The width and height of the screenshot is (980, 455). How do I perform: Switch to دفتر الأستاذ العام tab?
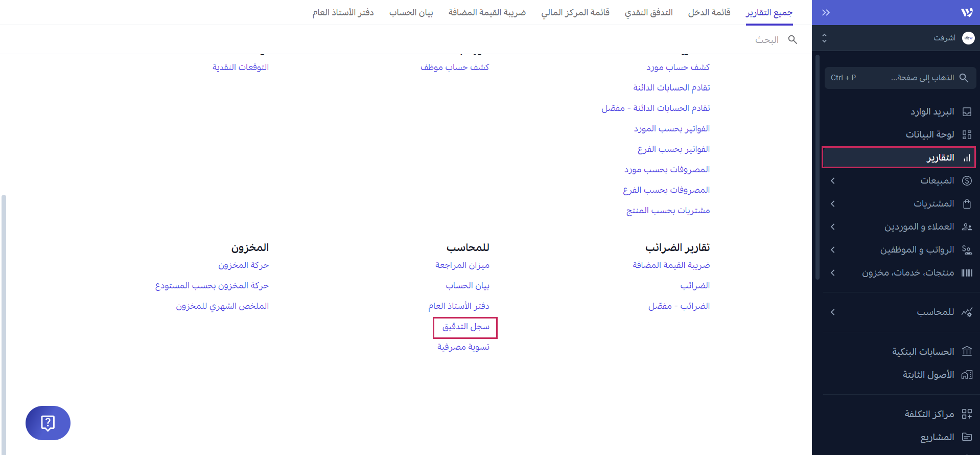[343, 13]
